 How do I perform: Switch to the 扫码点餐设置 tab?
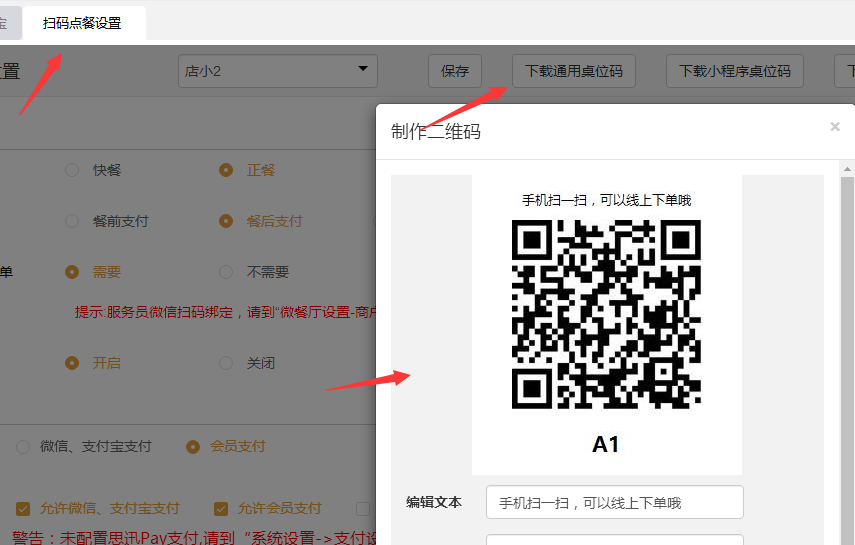(83, 23)
